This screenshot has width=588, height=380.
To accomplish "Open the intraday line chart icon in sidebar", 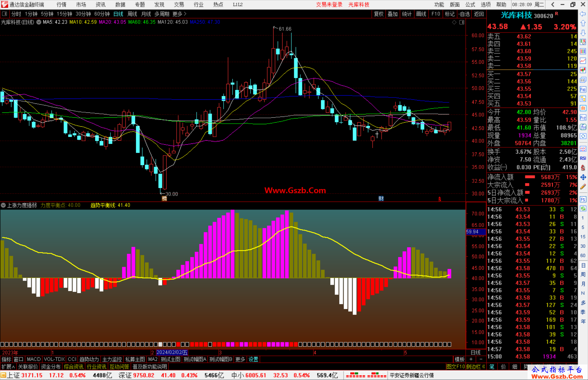I will (x=583, y=61).
